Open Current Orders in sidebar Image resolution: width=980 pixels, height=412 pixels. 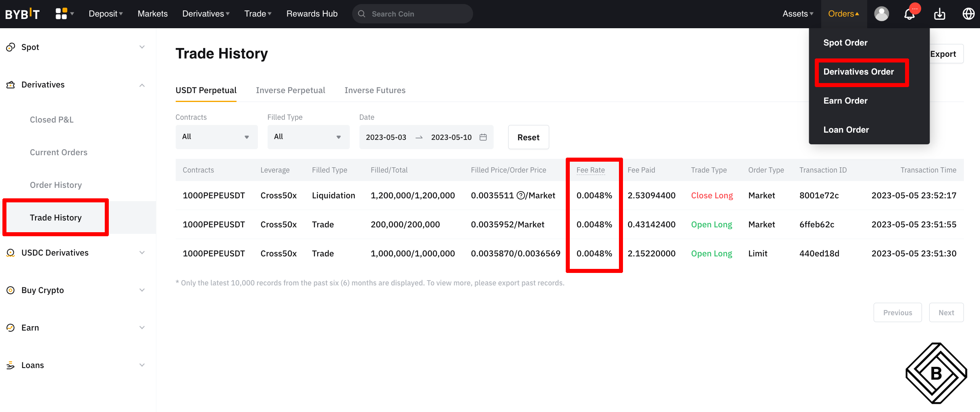point(58,152)
